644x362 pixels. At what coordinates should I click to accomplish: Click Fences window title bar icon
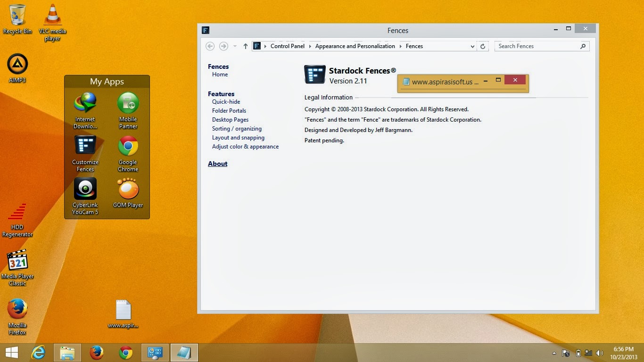[x=206, y=30]
